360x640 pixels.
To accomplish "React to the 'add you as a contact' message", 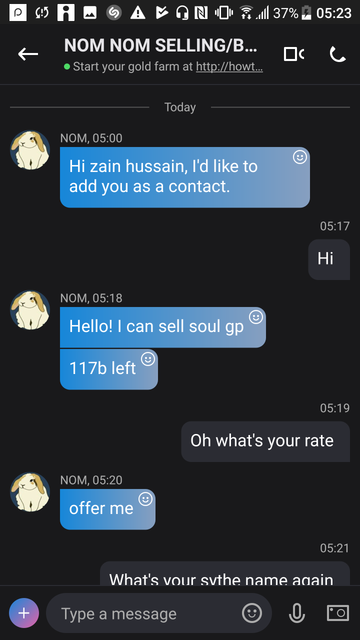I will click(300, 157).
